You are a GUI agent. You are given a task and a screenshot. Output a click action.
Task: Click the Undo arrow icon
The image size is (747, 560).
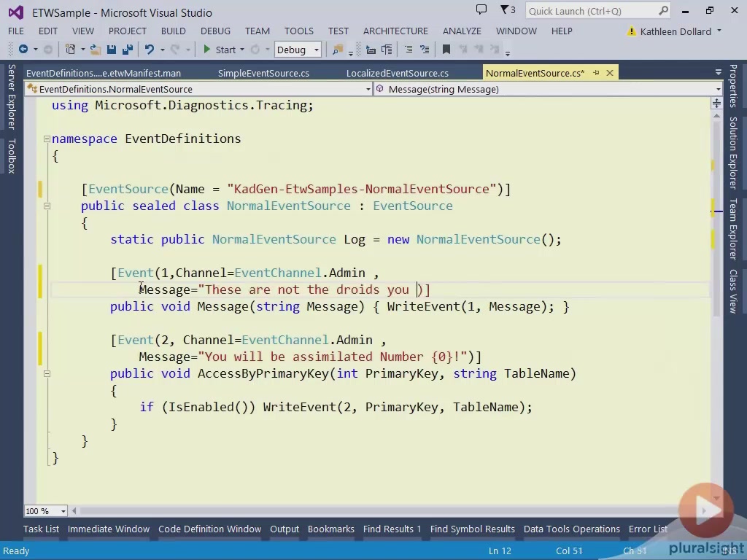(150, 50)
